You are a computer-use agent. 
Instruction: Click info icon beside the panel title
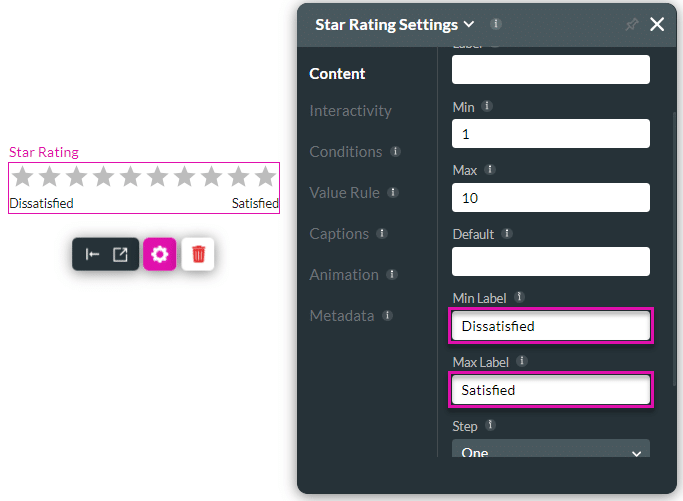tap(496, 24)
